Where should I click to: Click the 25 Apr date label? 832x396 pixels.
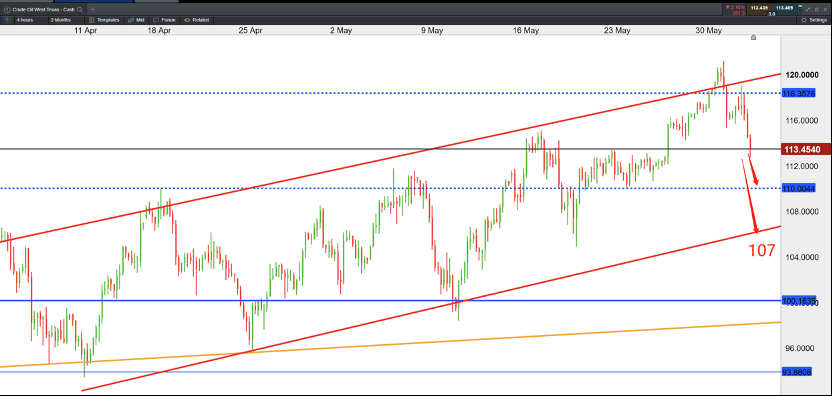tap(250, 31)
